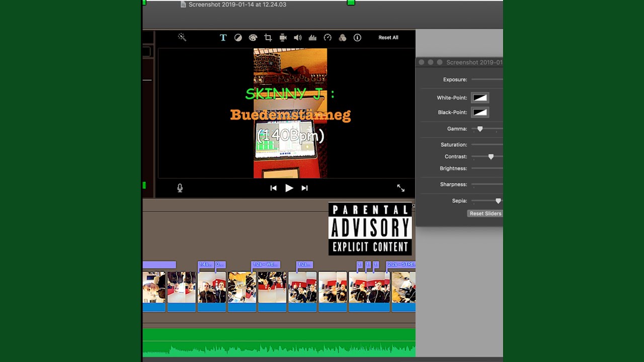This screenshot has width=644, height=362.
Task: Click the White-Point swatch
Action: pyautogui.click(x=480, y=98)
